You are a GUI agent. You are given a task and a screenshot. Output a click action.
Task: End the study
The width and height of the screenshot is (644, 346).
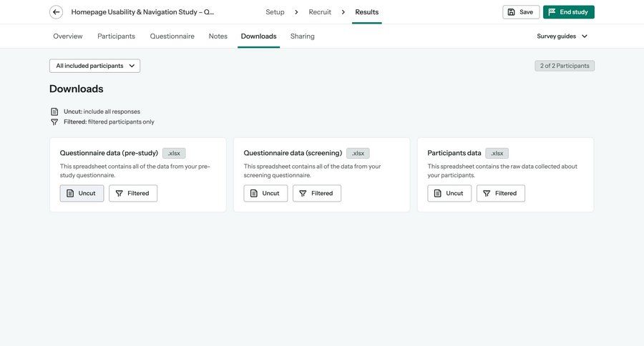click(x=568, y=12)
